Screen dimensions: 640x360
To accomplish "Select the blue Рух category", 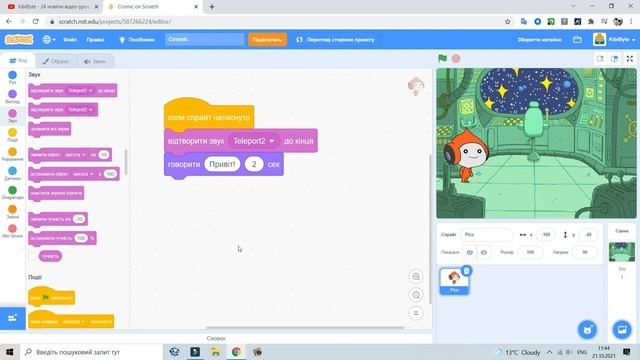I will coord(13,77).
